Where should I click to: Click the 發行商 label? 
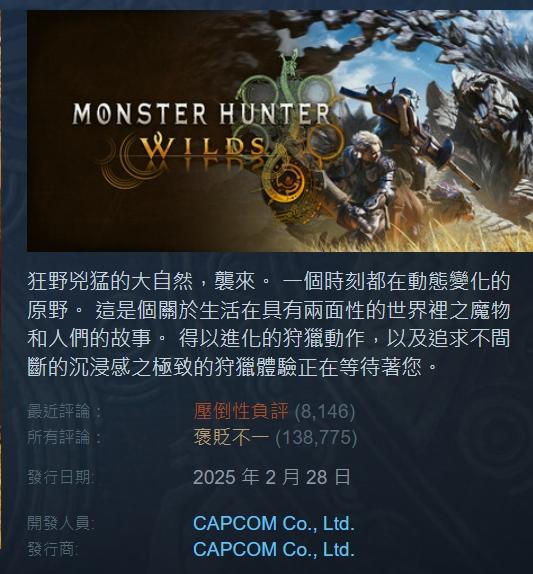tap(53, 549)
